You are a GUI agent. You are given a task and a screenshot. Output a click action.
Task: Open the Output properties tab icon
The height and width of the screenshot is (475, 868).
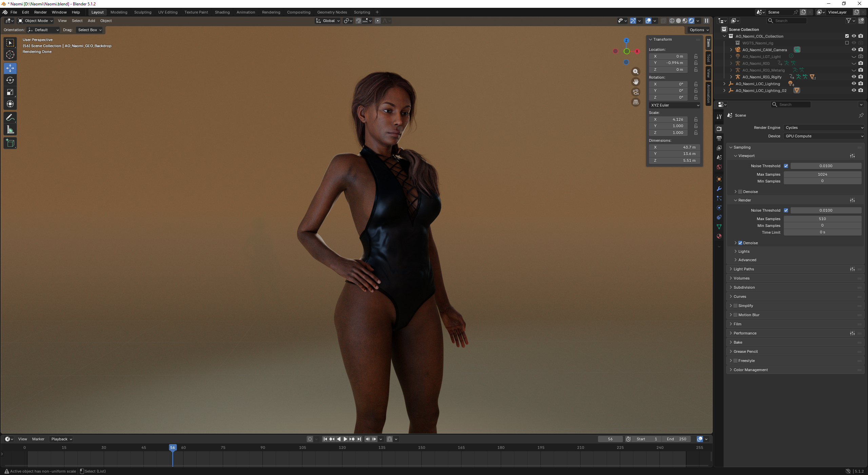(x=719, y=138)
